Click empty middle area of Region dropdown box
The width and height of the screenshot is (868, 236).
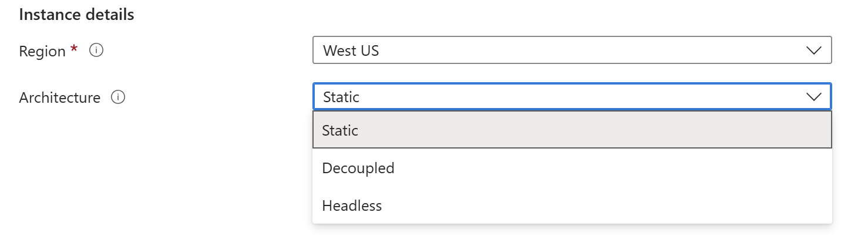click(587, 50)
